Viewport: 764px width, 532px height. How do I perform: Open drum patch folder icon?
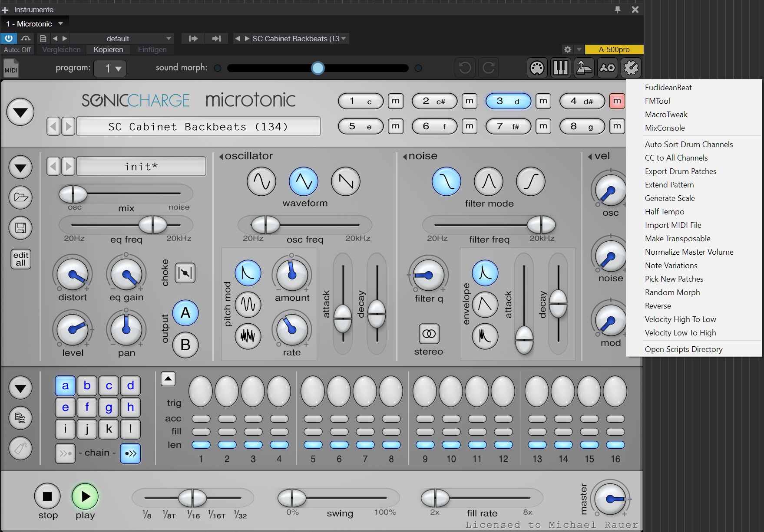20,197
